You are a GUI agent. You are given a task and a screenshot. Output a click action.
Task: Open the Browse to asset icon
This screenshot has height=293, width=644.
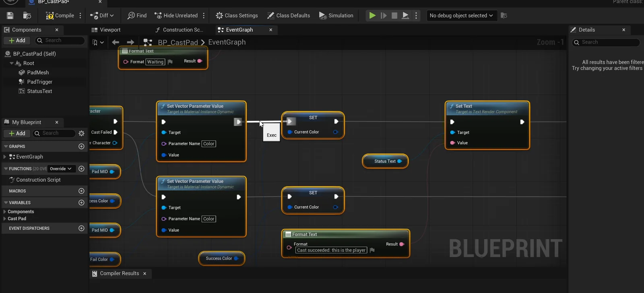(27, 16)
